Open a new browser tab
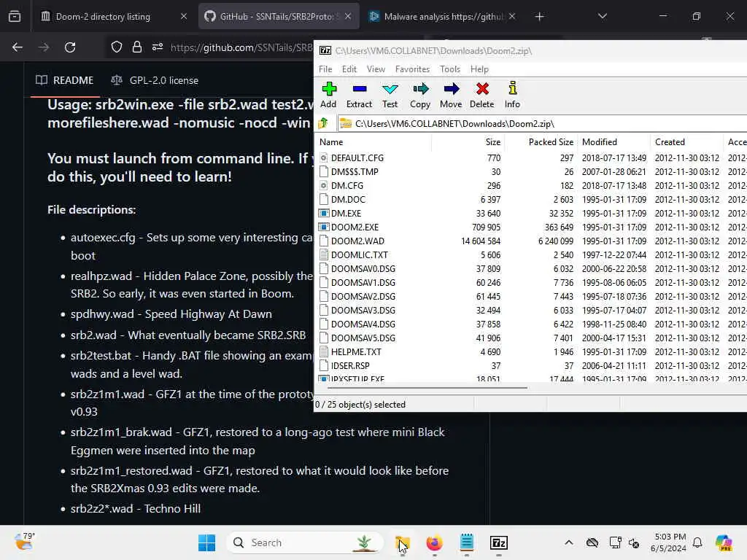This screenshot has height=560, width=747. [x=539, y=16]
